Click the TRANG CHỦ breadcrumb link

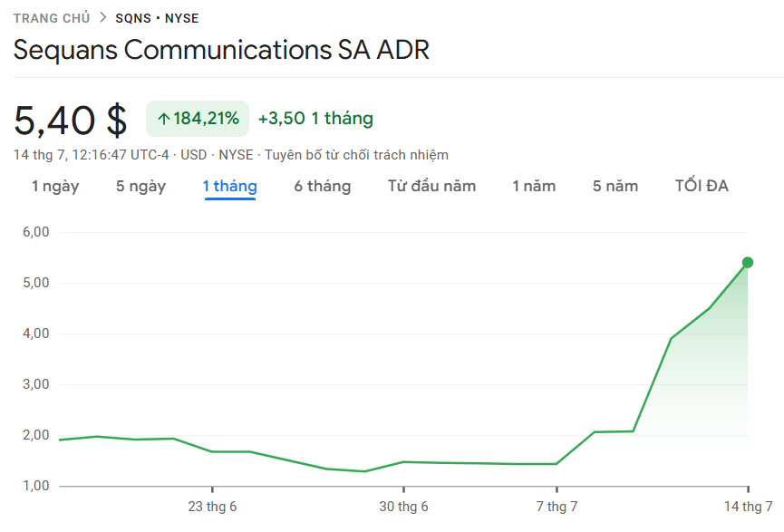[52, 18]
